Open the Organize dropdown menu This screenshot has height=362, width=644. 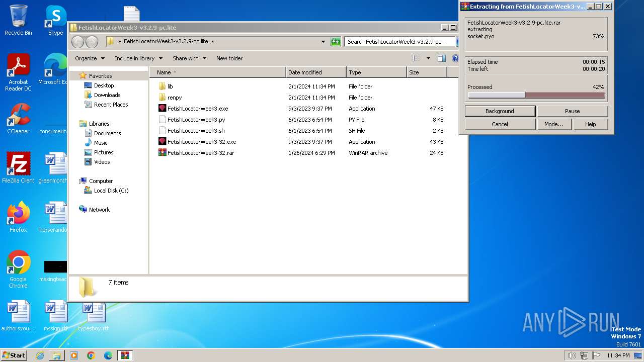click(x=90, y=58)
